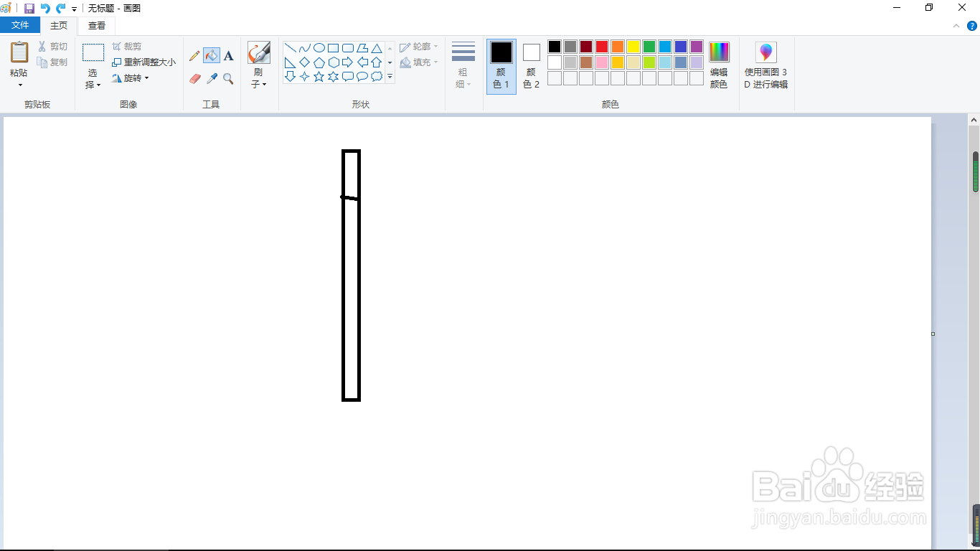Click the Paste (粘贴) clipboard icon
This screenshot has height=551, width=980.
[19, 52]
